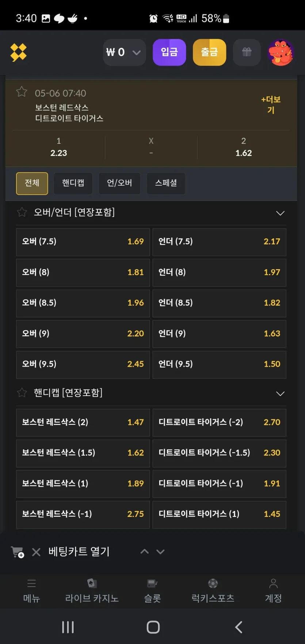Tap the red dragon profile avatar
The image size is (305, 644).
coord(281,53)
